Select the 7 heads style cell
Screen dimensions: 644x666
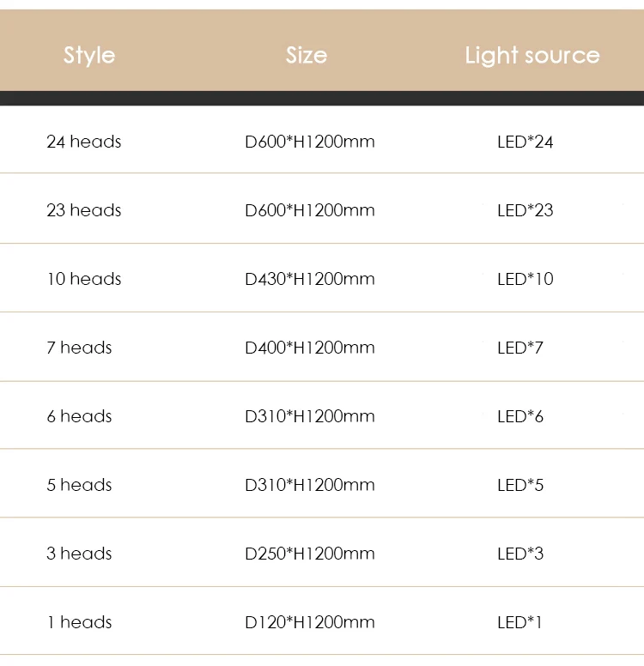pyautogui.click(x=79, y=348)
